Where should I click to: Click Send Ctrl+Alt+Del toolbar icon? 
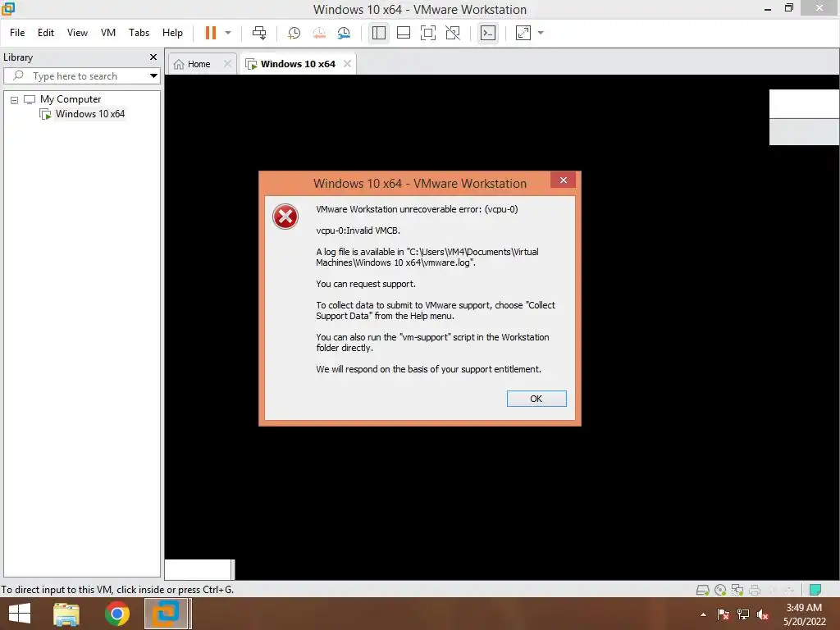(259, 33)
